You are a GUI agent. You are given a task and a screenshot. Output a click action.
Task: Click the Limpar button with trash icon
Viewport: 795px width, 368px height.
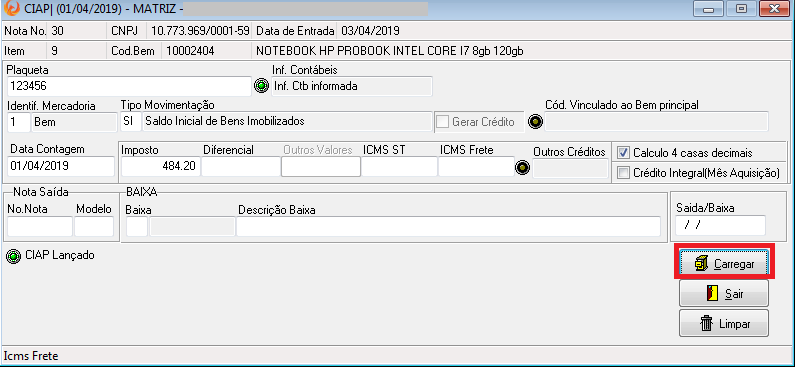pyautogui.click(x=724, y=323)
